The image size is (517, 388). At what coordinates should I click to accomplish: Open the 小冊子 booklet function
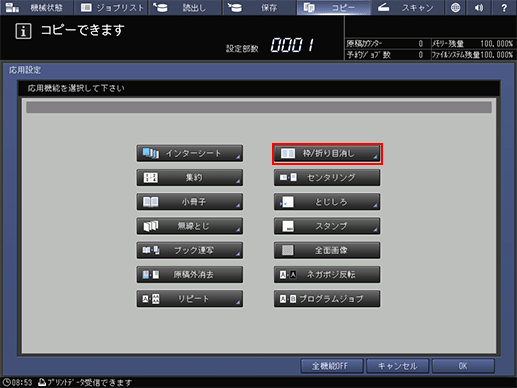pyautogui.click(x=189, y=202)
